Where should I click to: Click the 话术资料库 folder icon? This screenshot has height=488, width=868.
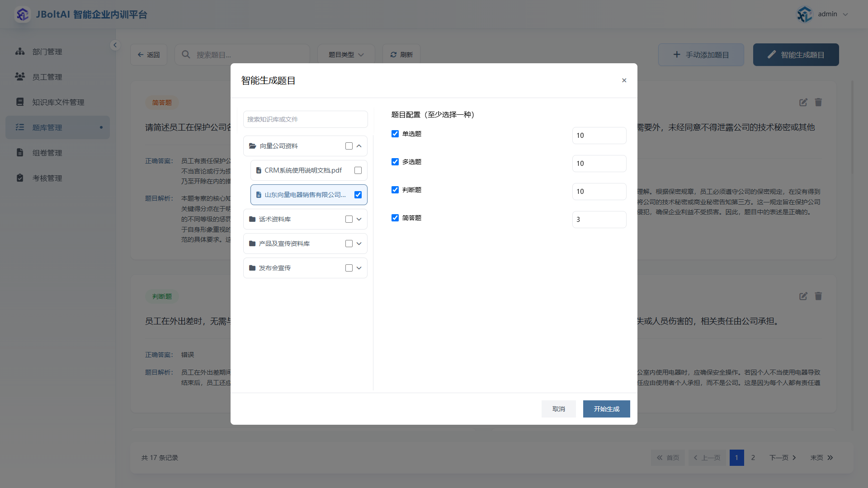point(252,219)
